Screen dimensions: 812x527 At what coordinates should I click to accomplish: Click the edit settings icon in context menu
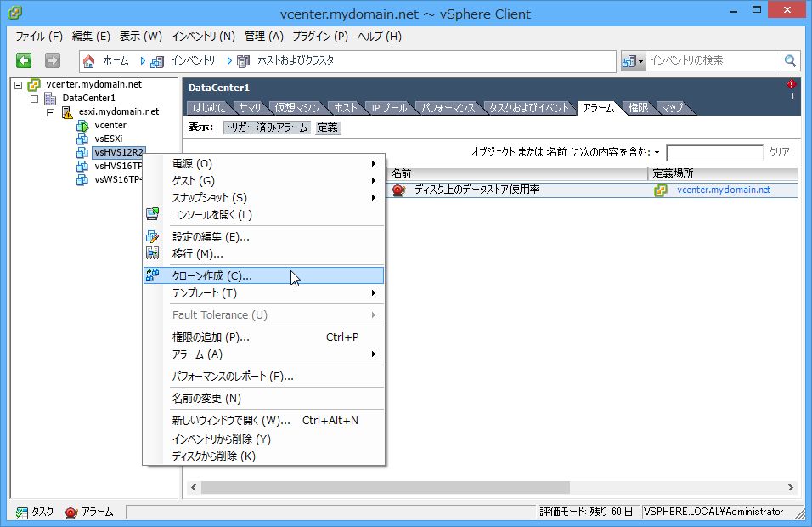click(152, 237)
